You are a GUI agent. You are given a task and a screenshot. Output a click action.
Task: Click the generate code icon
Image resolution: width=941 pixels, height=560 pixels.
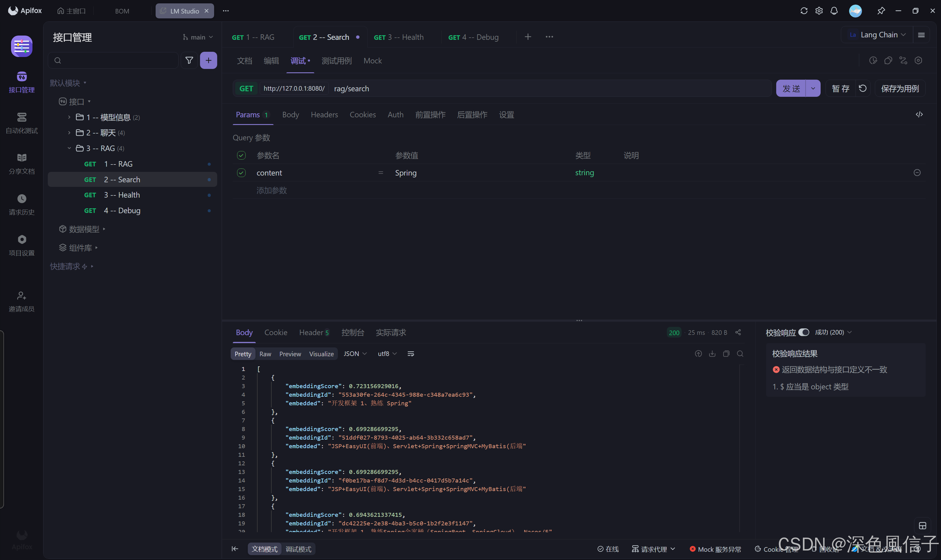[x=919, y=115]
